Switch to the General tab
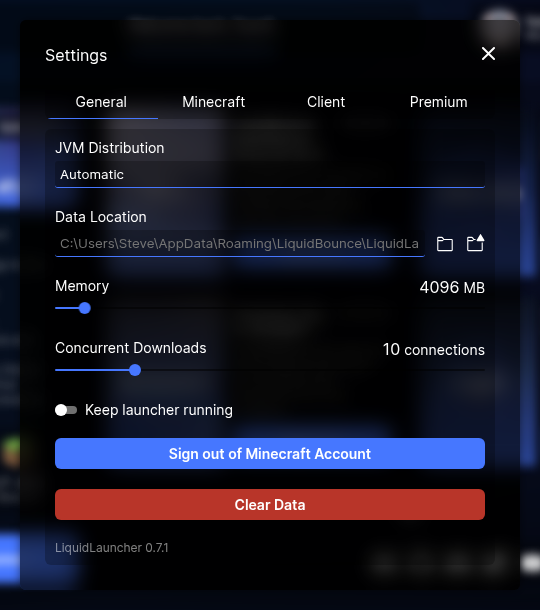This screenshot has height=610, width=540. coord(101,102)
